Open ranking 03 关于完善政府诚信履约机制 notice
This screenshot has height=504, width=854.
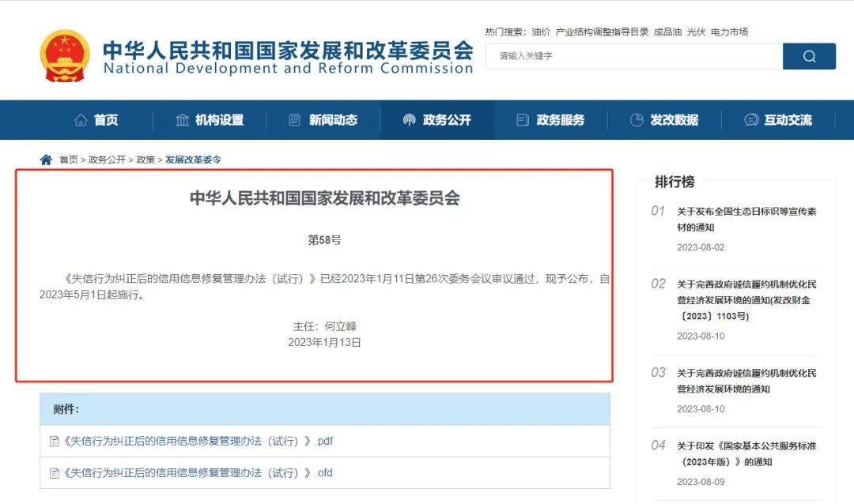[x=746, y=381]
